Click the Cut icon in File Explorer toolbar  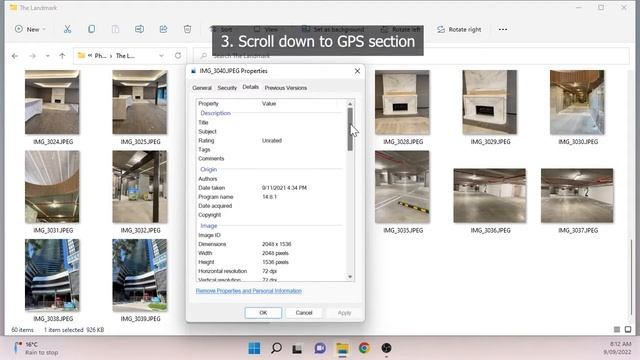point(67,29)
